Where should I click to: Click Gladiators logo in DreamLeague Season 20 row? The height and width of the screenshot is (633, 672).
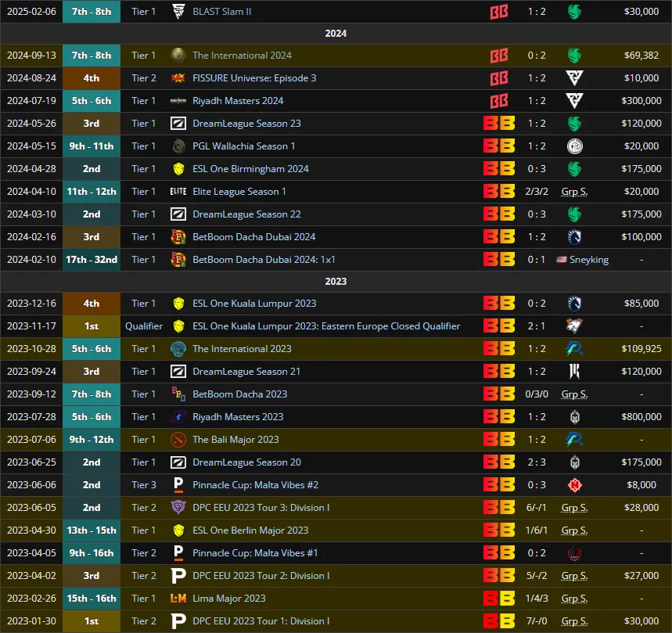click(x=574, y=462)
